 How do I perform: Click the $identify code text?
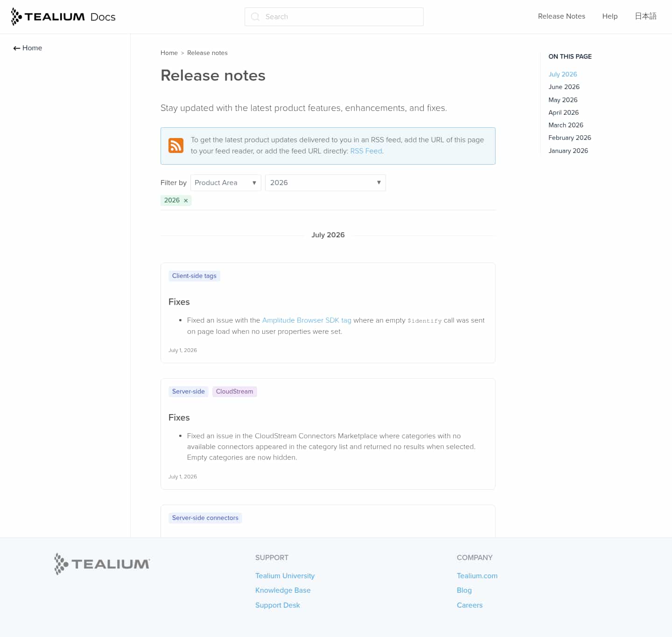(424, 321)
